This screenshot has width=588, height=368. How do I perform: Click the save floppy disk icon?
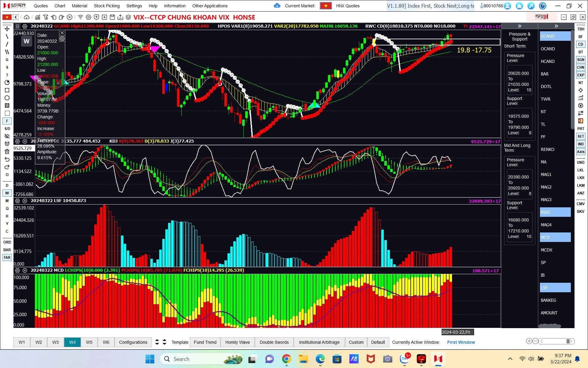[112, 17]
